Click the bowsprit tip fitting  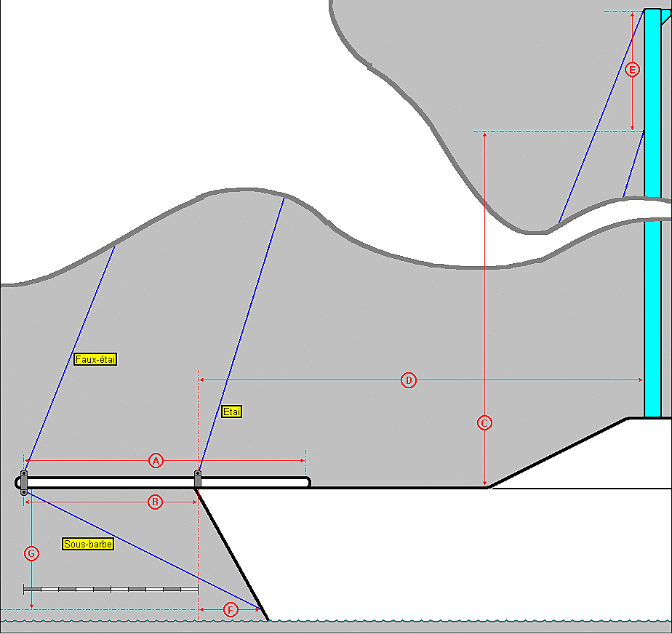click(x=24, y=482)
